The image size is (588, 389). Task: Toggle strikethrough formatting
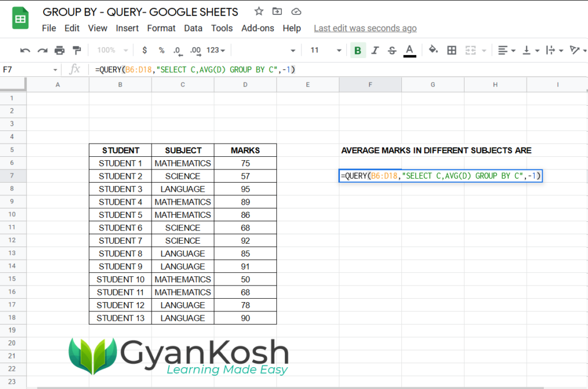coord(392,50)
